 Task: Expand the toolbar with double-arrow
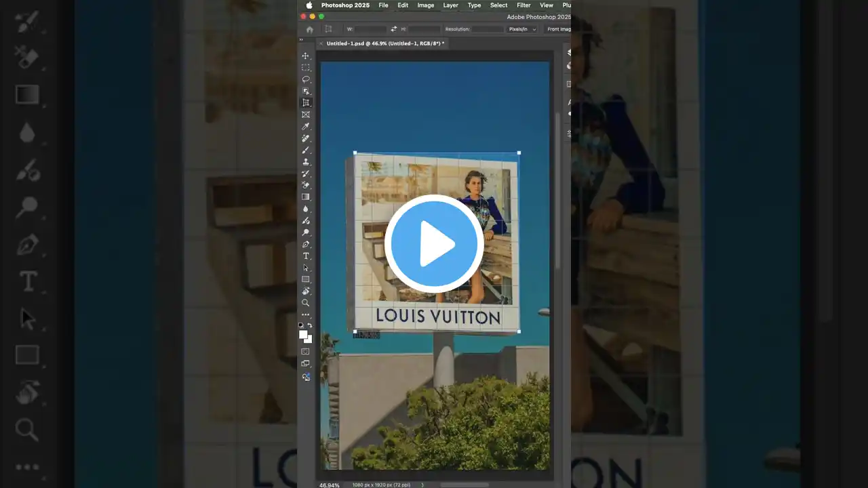pyautogui.click(x=301, y=39)
